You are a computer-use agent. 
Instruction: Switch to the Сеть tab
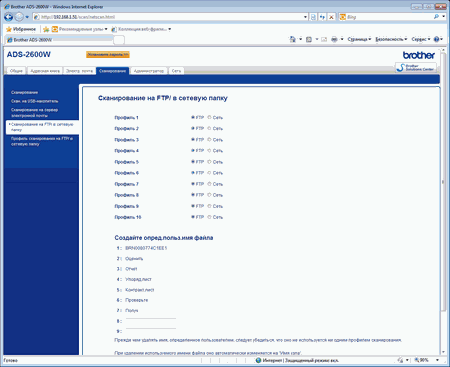pyautogui.click(x=176, y=71)
